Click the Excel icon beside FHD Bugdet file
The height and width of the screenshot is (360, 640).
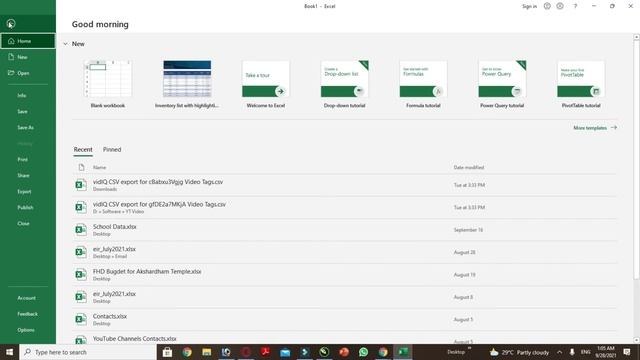pos(81,275)
